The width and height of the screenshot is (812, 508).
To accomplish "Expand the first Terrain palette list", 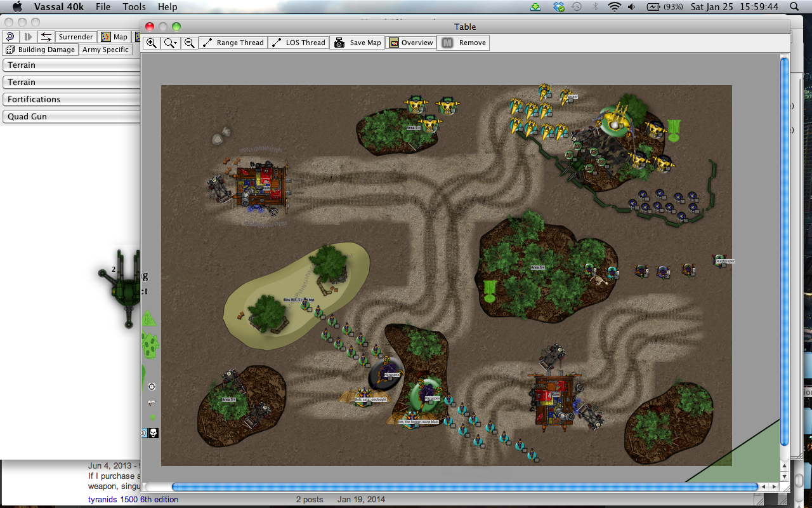I will pyautogui.click(x=71, y=65).
